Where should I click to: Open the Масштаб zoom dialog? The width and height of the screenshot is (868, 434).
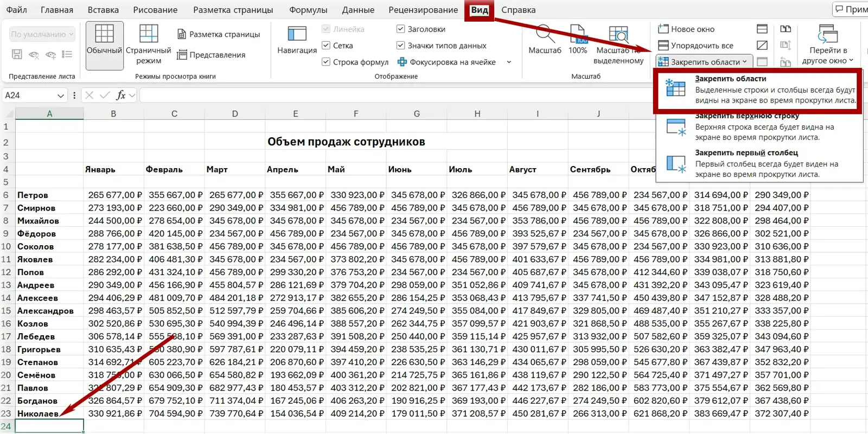545,41
